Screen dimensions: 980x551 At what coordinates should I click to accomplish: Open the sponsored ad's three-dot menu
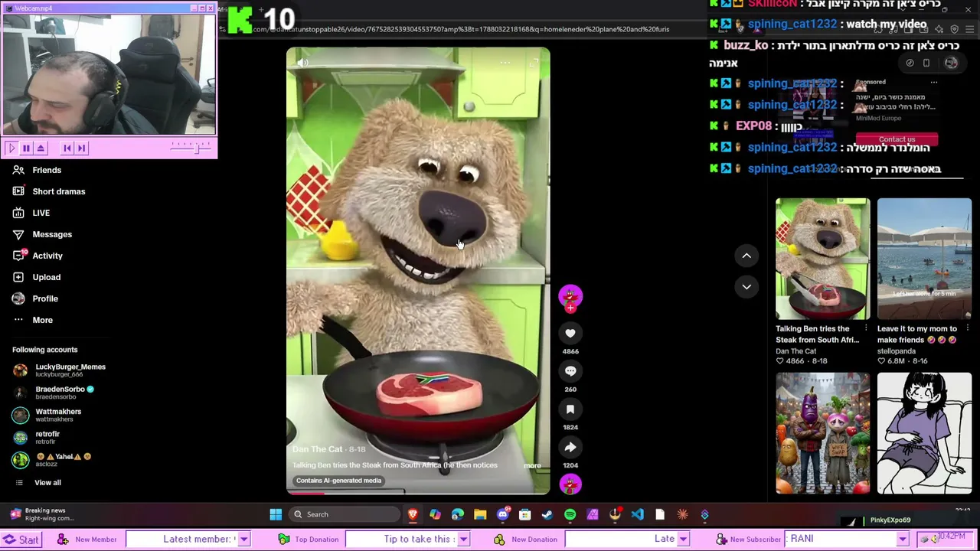tap(933, 82)
